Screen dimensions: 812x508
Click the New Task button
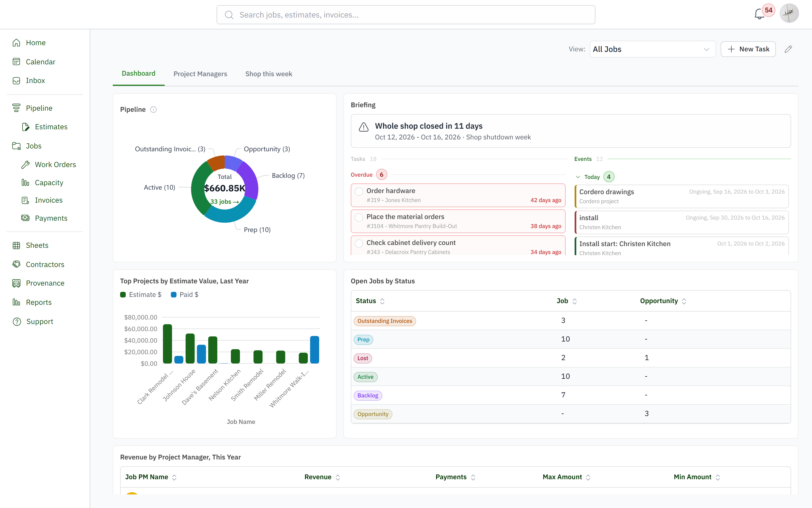click(x=748, y=49)
